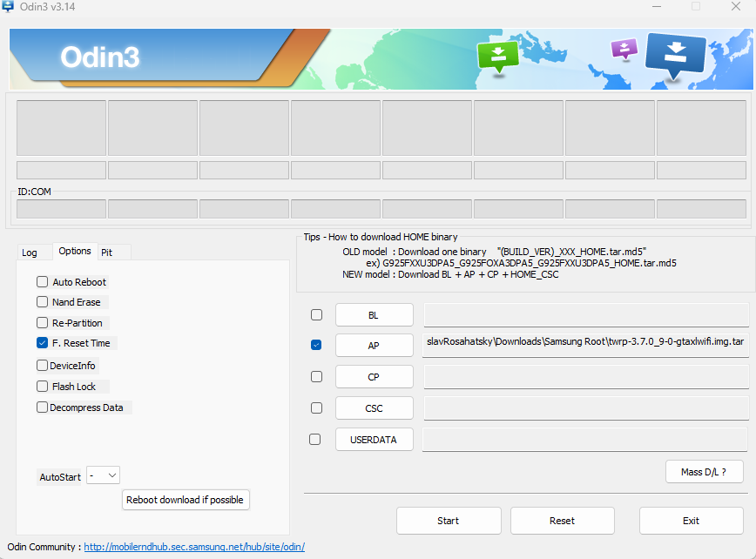Toggle the Nand Erase checkbox
Viewport: 756px width, 559px height.
click(42, 302)
